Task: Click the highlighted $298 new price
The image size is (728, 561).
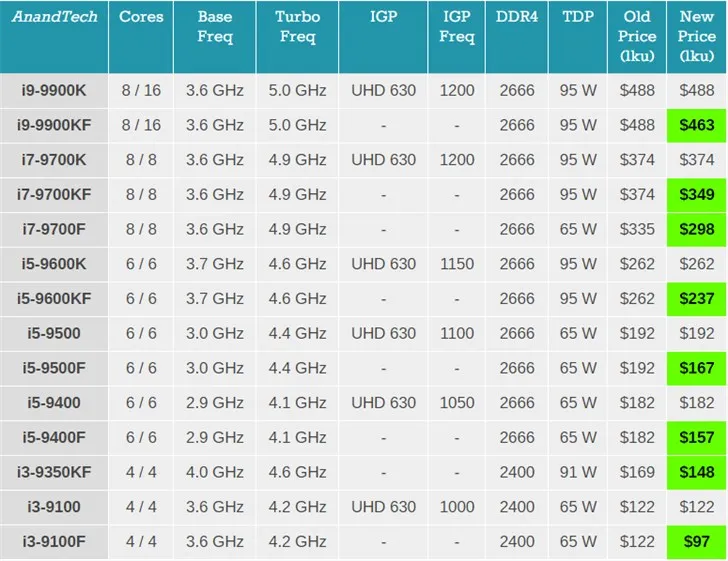Action: click(696, 229)
